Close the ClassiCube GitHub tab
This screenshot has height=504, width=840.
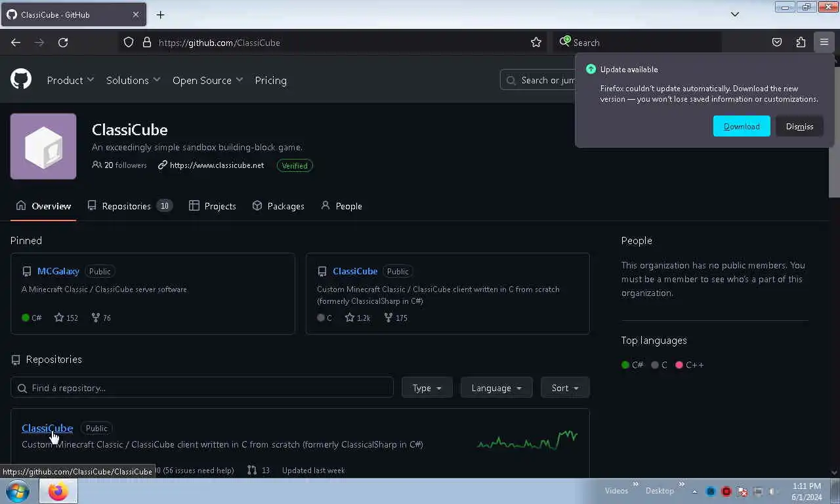(x=136, y=14)
